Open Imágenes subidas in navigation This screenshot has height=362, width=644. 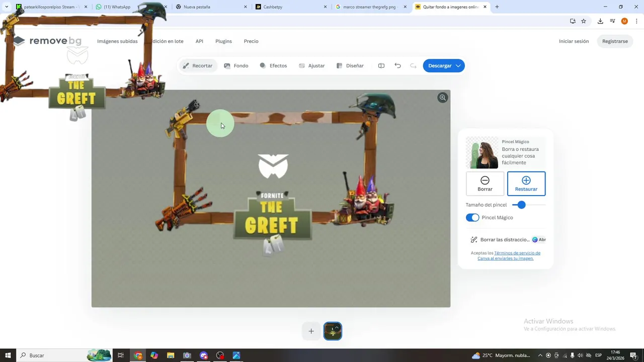point(117,41)
